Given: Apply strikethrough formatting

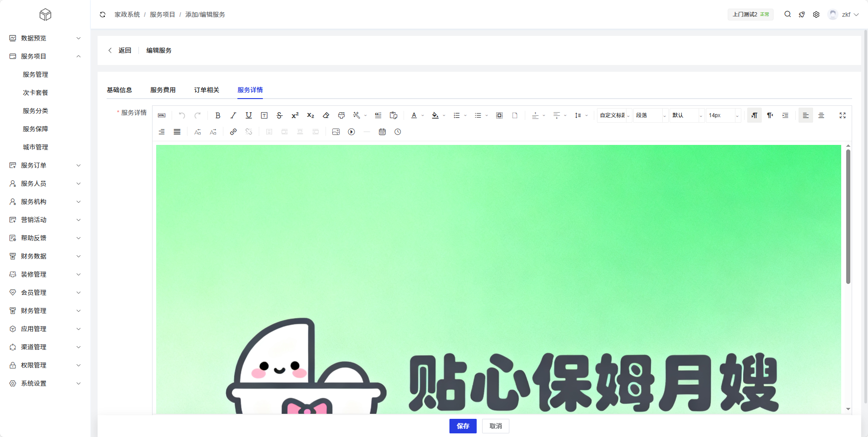Looking at the screenshot, I should pyautogui.click(x=280, y=115).
